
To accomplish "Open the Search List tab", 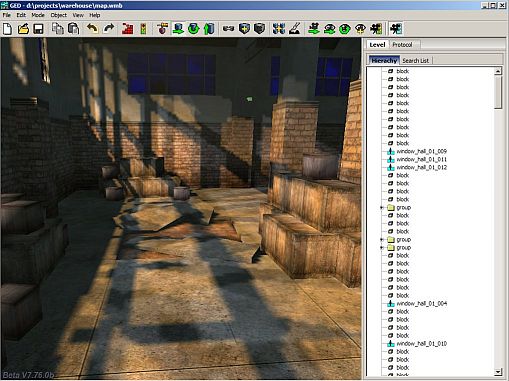I will (x=415, y=60).
